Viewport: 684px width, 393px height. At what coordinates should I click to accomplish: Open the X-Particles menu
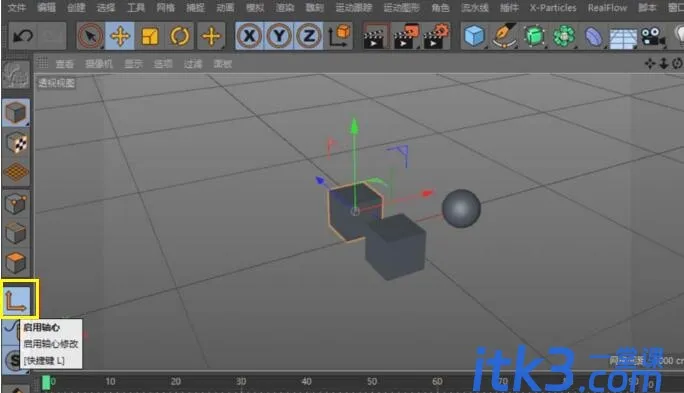553,8
